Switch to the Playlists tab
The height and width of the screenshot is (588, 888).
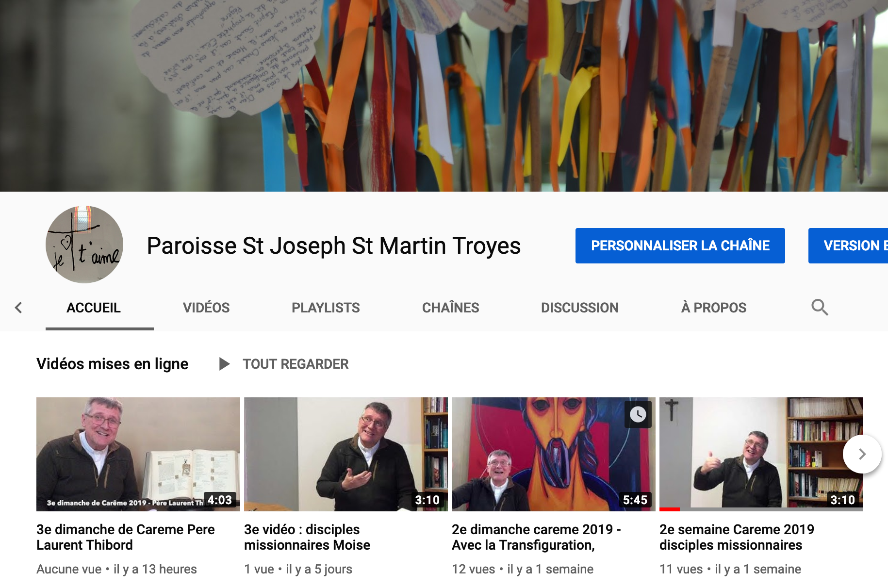point(326,308)
